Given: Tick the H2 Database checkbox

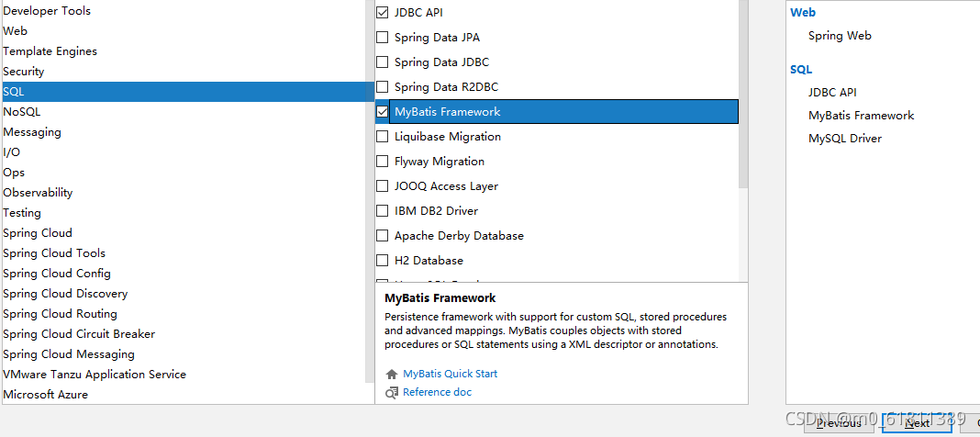Looking at the screenshot, I should [382, 260].
